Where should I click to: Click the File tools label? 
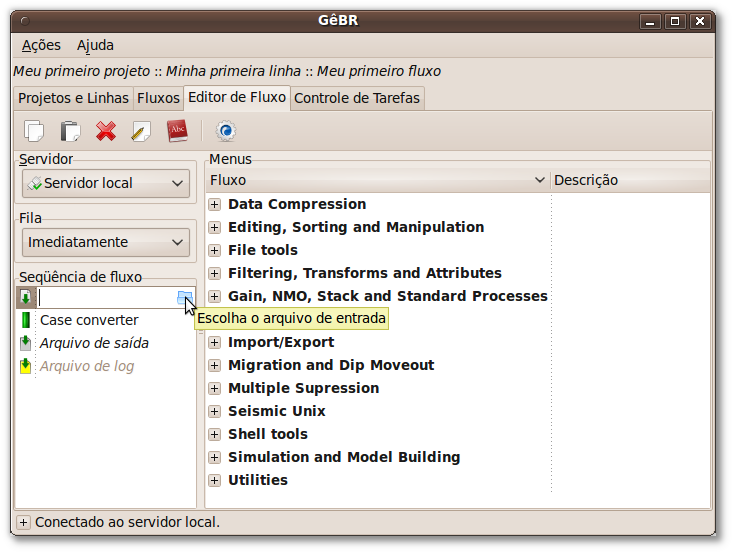click(x=263, y=250)
